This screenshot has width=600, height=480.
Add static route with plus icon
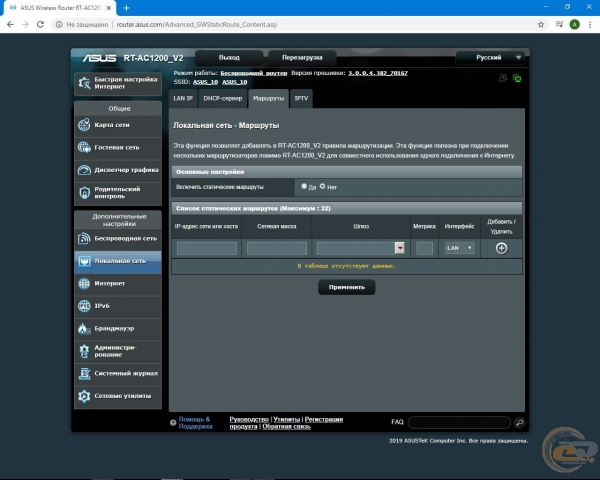(x=501, y=248)
